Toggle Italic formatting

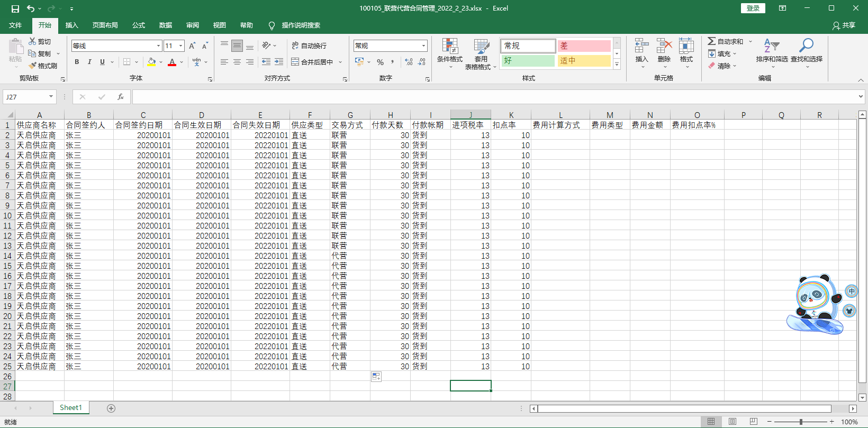click(x=89, y=62)
